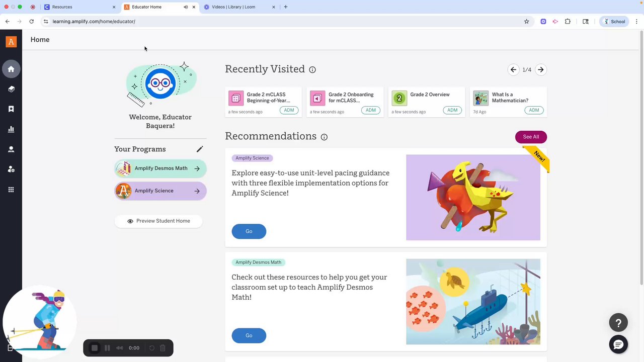
Task: Restart the Loom recording
Action: [151, 348]
